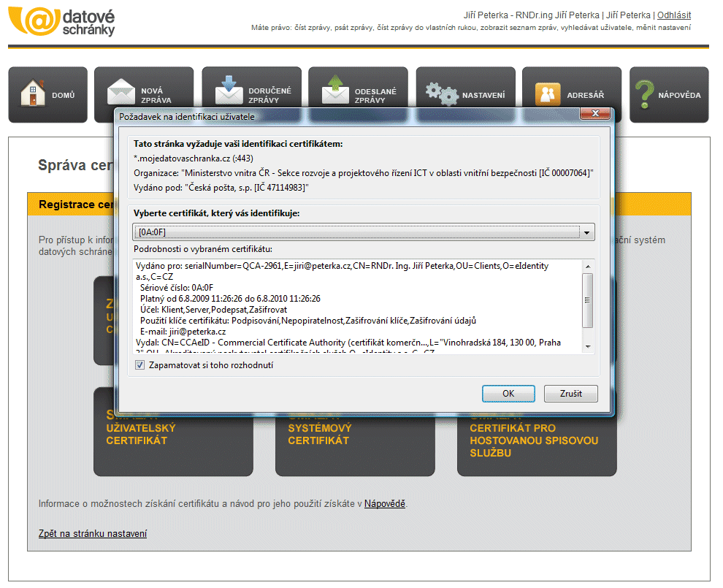The image size is (723, 588).
Task: Click the 'Použití klíče certifikátu' line
Action: pyautogui.click(x=308, y=321)
